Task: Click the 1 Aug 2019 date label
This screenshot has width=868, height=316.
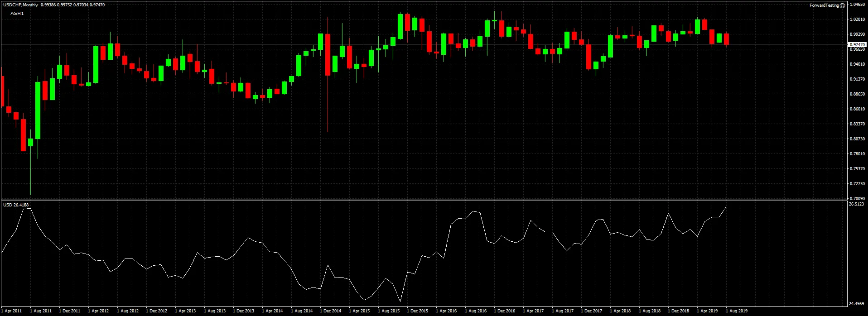Action: tap(737, 311)
